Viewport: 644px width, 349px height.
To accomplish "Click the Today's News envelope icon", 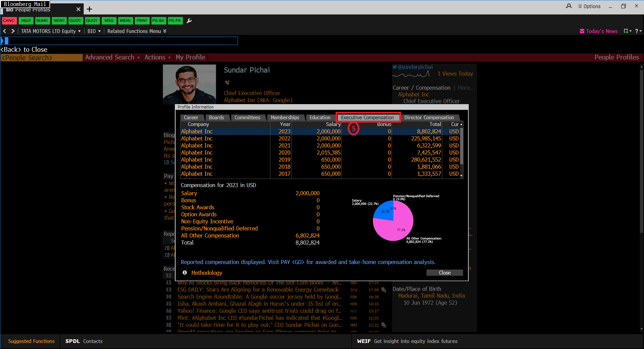I will click(582, 31).
